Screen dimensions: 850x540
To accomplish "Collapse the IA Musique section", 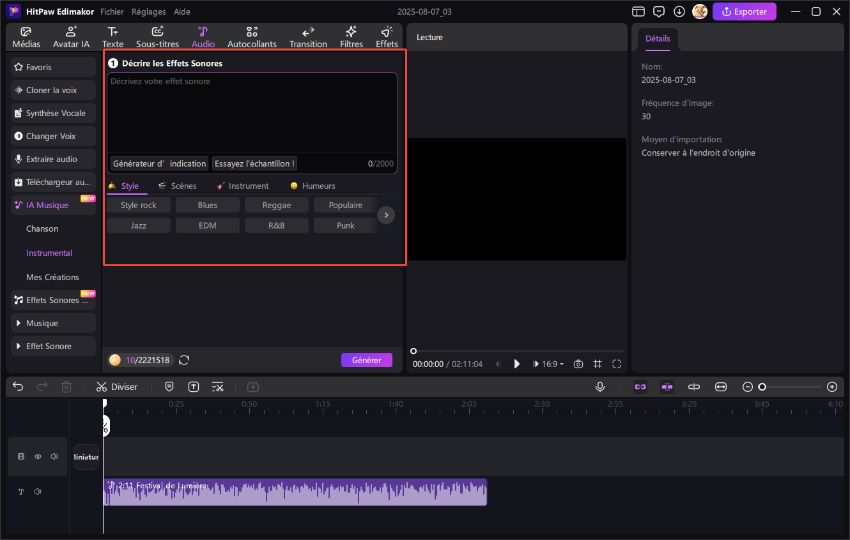I will pyautogui.click(x=53, y=205).
